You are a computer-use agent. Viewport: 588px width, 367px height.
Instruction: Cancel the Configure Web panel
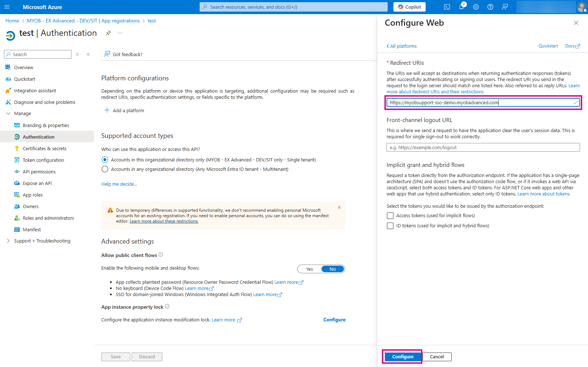437,357
